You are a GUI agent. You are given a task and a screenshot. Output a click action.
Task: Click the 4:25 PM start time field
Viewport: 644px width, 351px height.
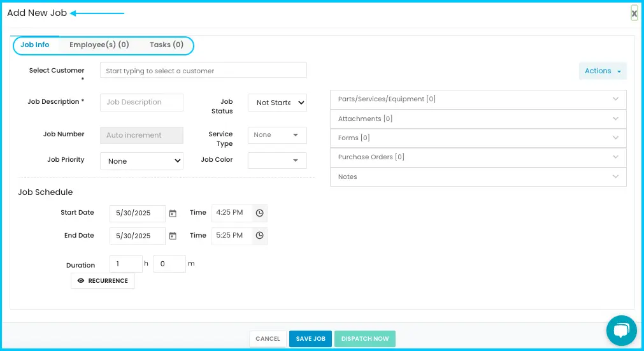click(232, 213)
